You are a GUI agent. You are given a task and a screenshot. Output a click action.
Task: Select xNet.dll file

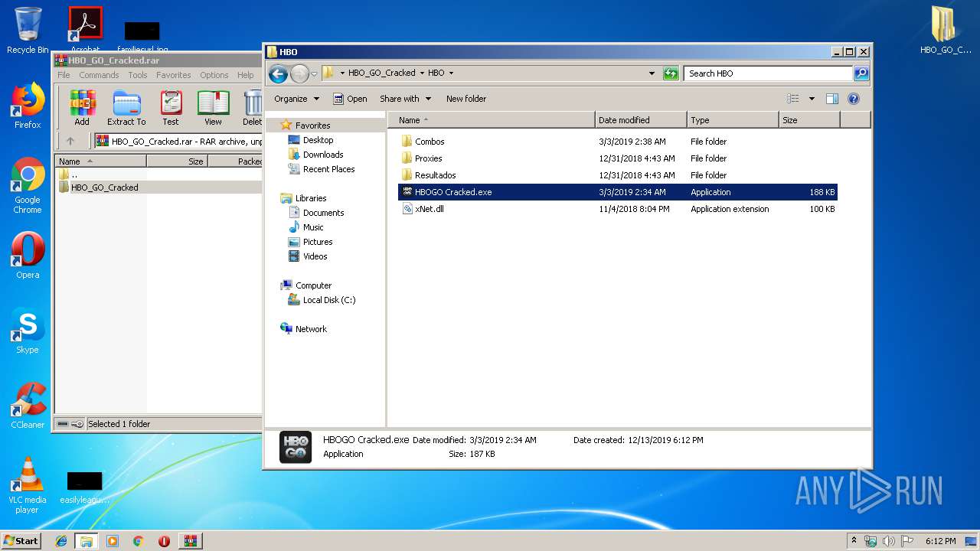(x=618, y=209)
